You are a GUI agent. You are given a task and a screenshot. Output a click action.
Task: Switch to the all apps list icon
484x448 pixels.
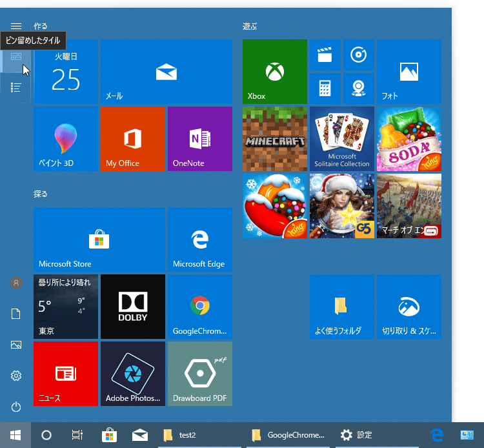pos(15,88)
